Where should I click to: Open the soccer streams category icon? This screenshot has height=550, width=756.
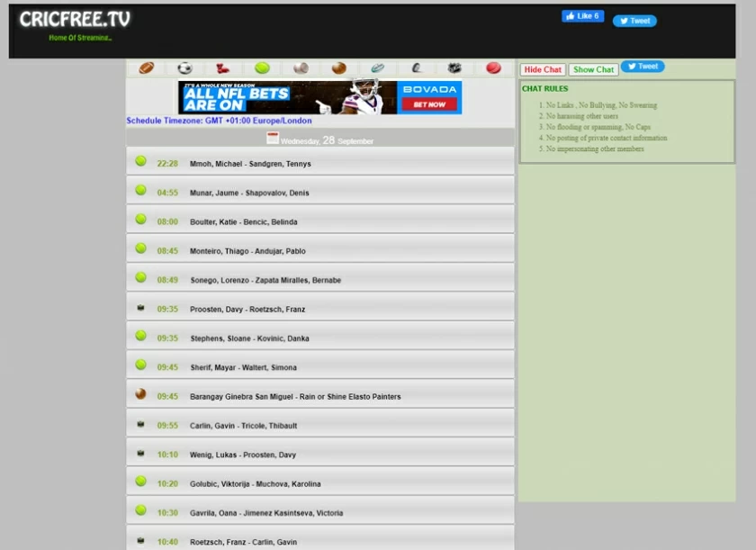(x=184, y=67)
